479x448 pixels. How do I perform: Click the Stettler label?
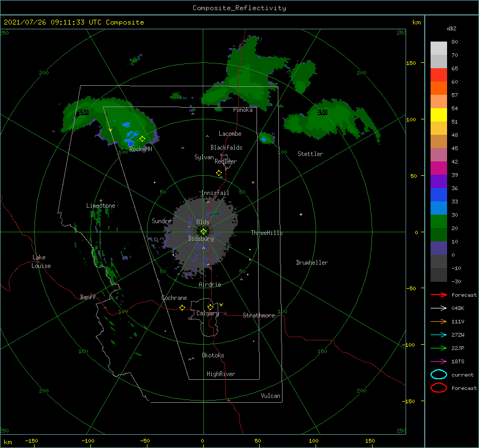tap(310, 154)
